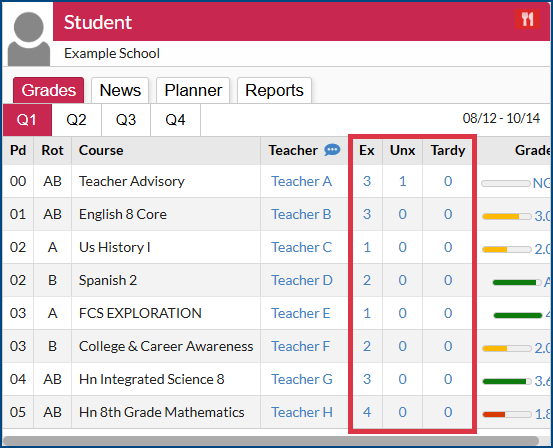Click tardy count for Spanish 2
The width and height of the screenshot is (553, 448).
point(448,280)
